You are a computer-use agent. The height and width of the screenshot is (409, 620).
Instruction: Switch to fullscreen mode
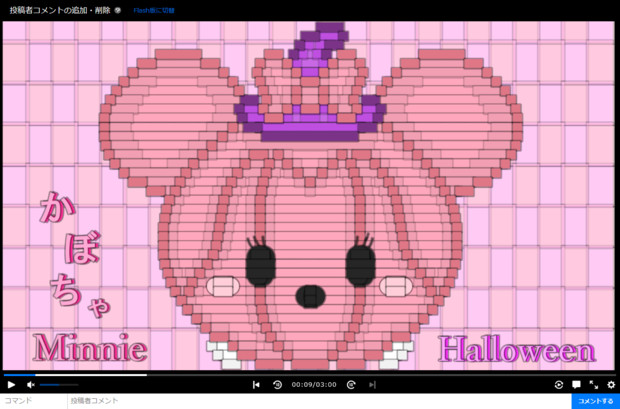point(594,384)
